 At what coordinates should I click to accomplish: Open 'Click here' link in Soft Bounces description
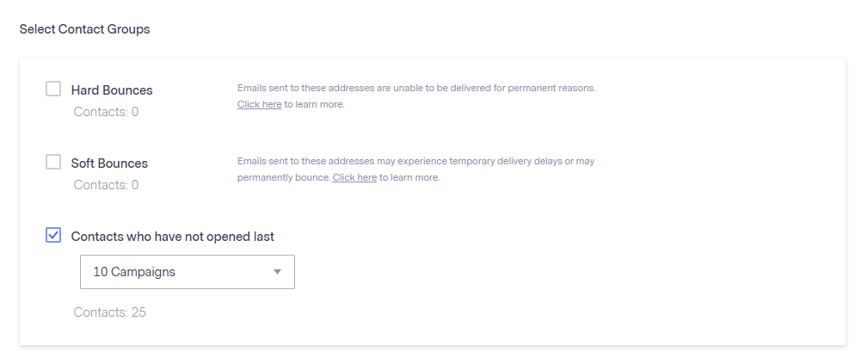[x=354, y=178]
